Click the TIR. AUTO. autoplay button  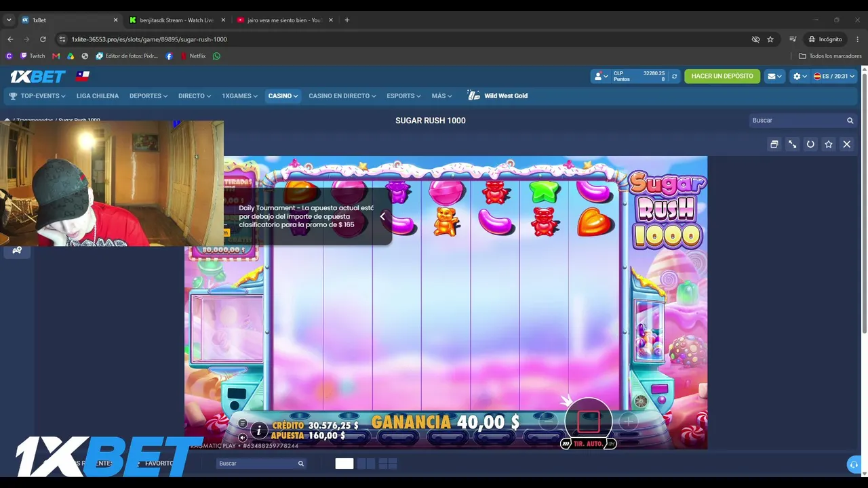click(588, 444)
